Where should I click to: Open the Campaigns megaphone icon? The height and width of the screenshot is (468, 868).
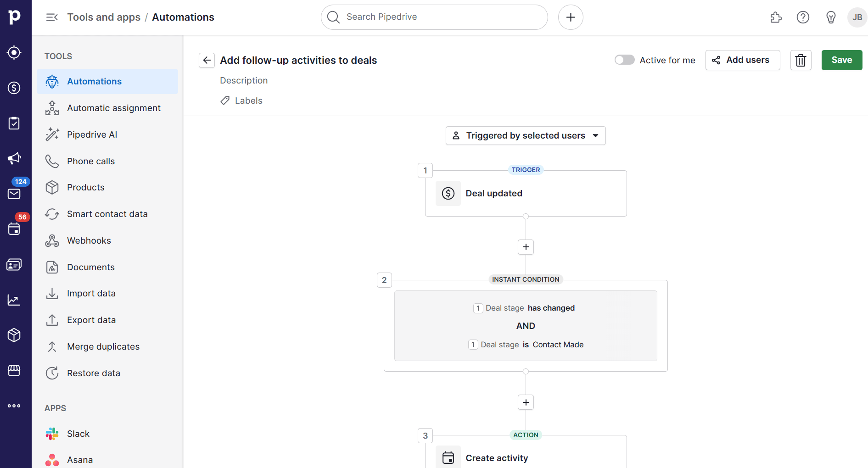click(14, 158)
